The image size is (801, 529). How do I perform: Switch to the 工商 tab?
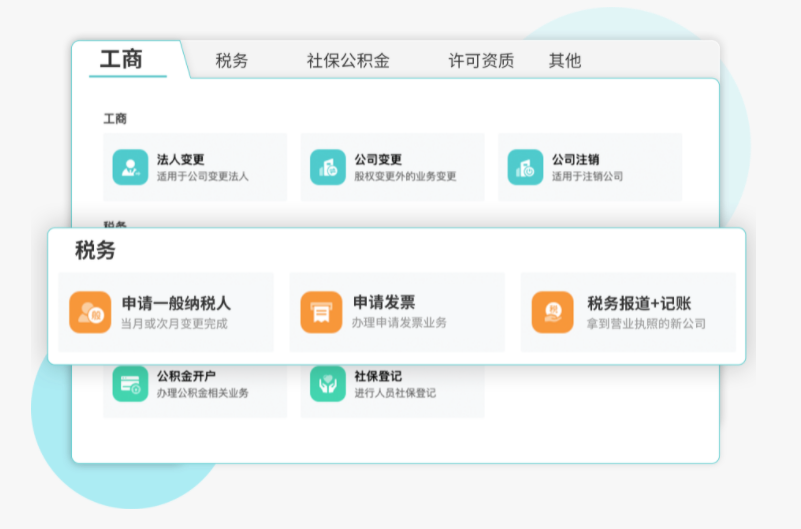121,59
